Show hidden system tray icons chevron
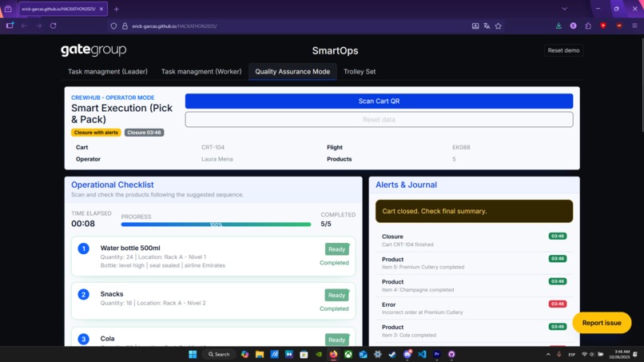 point(548,354)
